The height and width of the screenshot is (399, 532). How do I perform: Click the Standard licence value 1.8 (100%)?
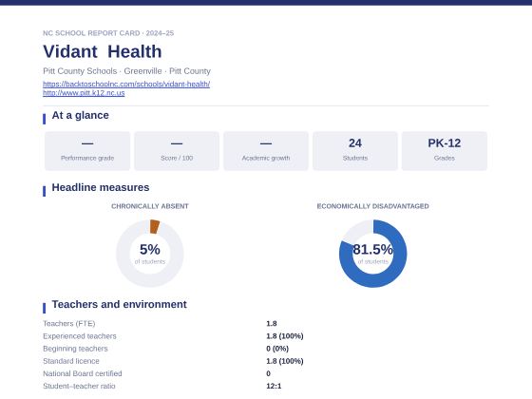point(285,361)
